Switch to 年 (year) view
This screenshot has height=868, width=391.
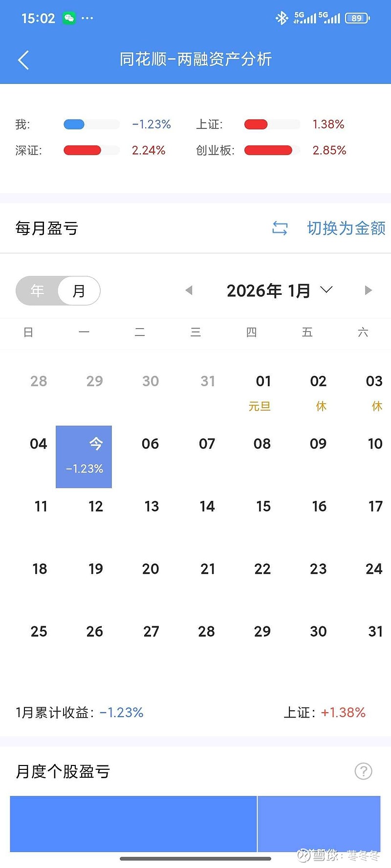37,291
